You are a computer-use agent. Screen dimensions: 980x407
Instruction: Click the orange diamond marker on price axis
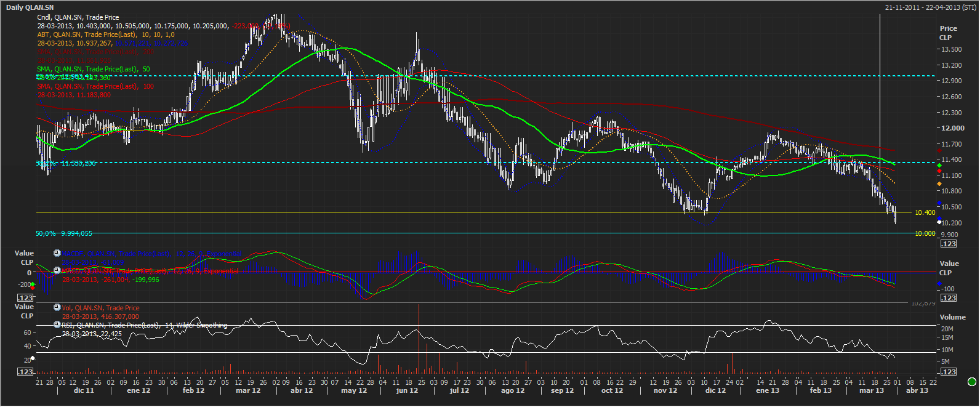[939, 183]
